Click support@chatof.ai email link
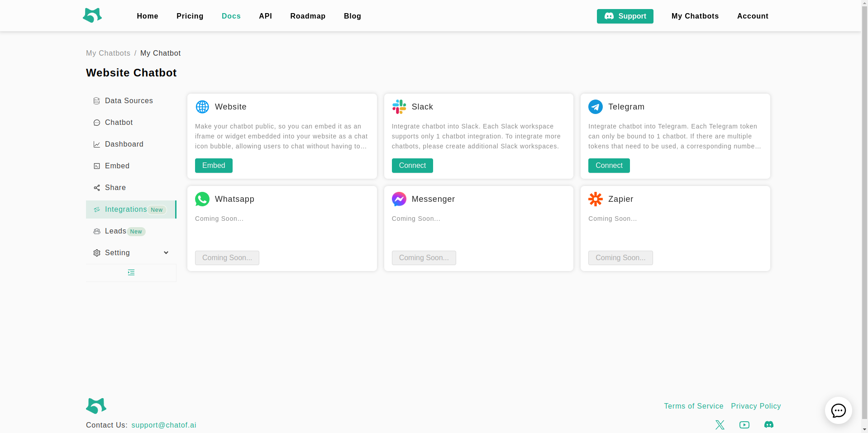Viewport: 868px width, 433px height. pyautogui.click(x=164, y=425)
